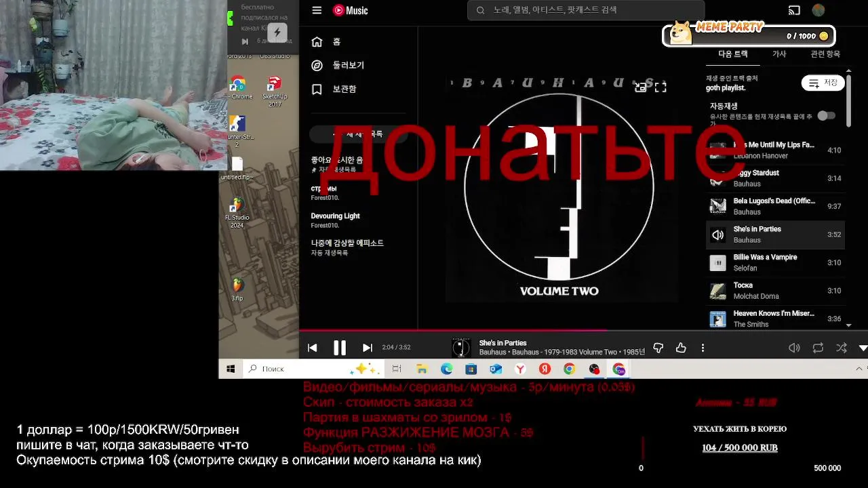
Task: Click the Lebanon Hanover track in the queue
Action: (x=775, y=150)
